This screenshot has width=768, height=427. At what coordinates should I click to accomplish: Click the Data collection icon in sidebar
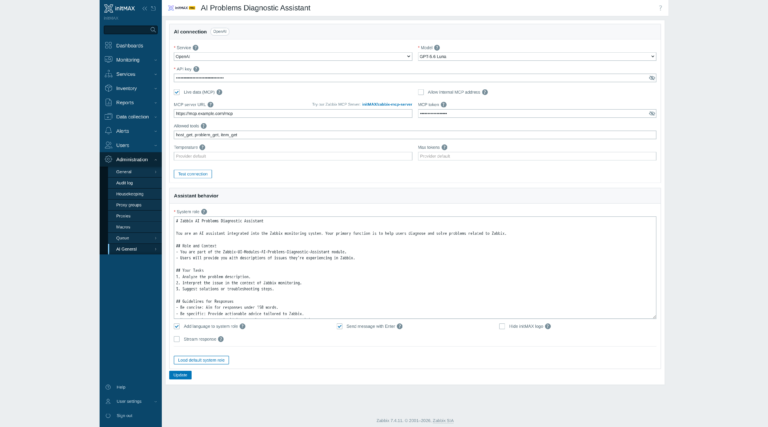(x=108, y=117)
